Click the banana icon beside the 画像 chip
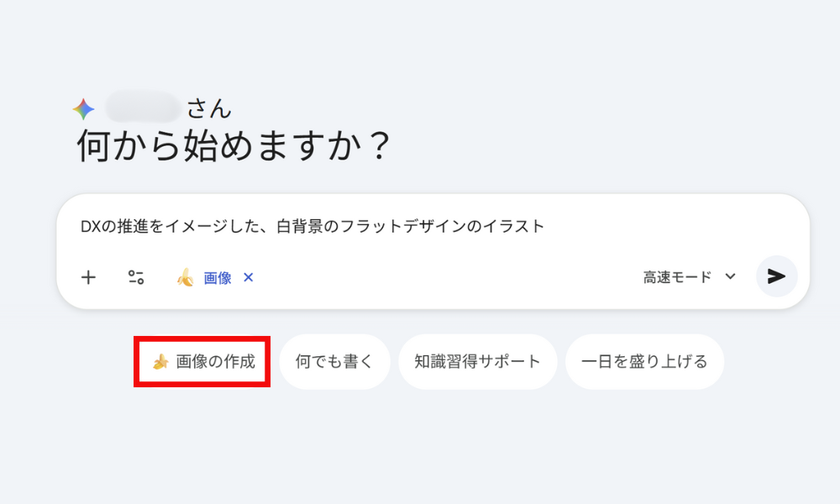840x504 pixels. [x=185, y=277]
